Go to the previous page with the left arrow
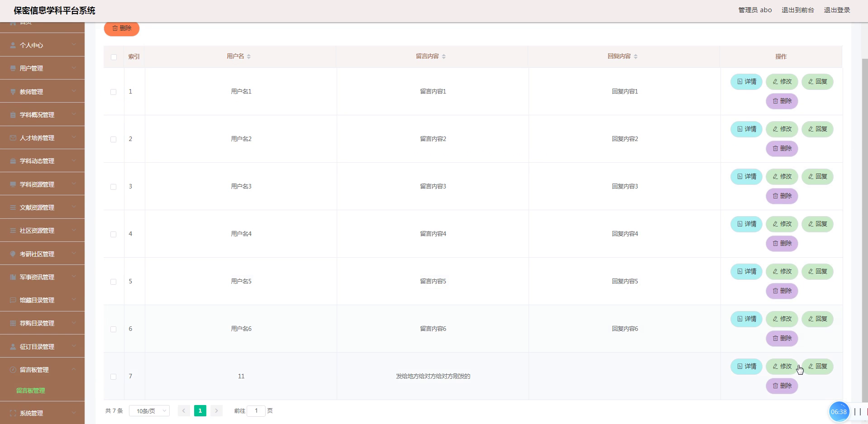Viewport: 868px width, 424px height. [x=184, y=410]
